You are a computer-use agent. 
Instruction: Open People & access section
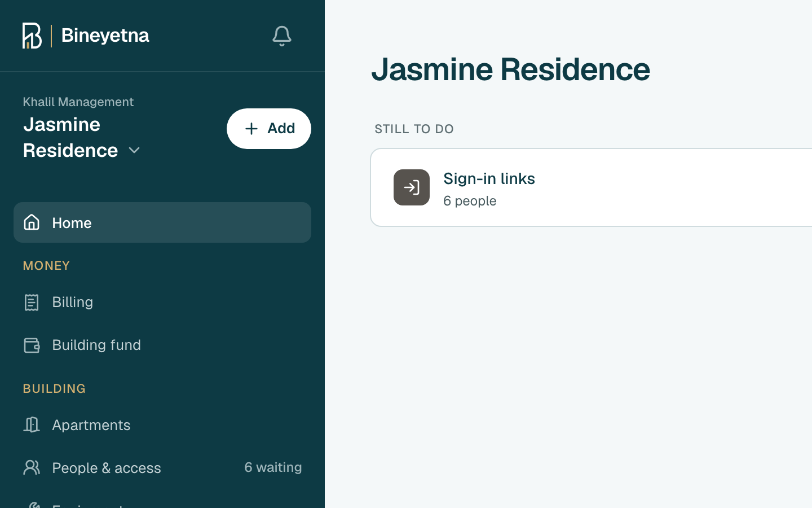pos(162,467)
